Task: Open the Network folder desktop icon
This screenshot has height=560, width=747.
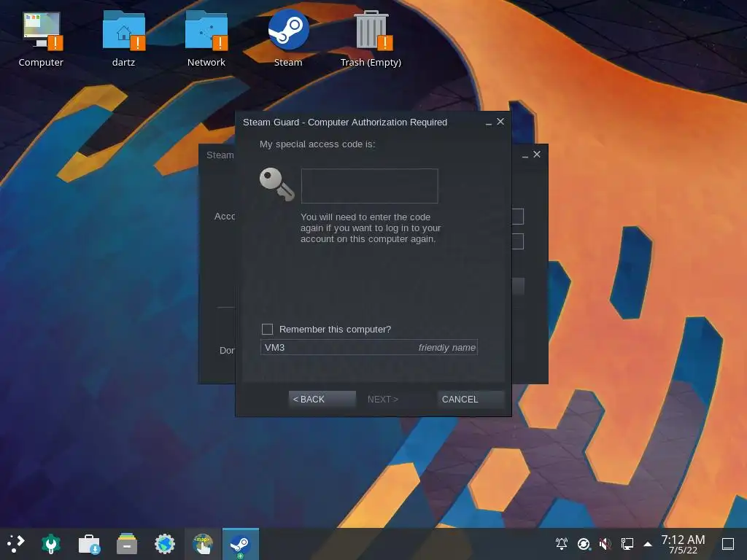Action: (x=206, y=39)
